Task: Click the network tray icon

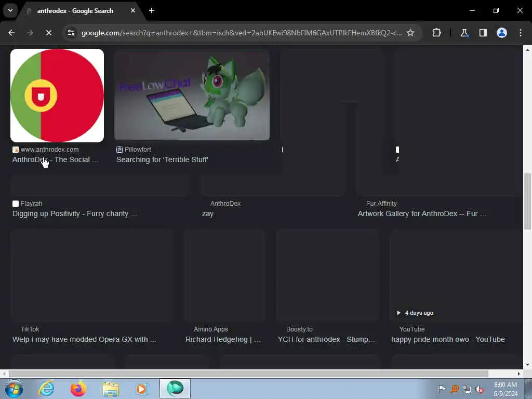Action: [467, 389]
